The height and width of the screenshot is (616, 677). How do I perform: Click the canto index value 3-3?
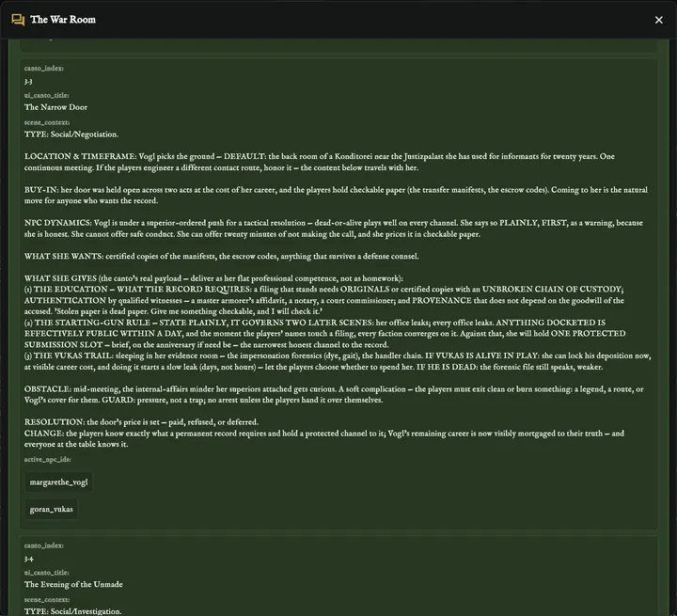point(28,82)
